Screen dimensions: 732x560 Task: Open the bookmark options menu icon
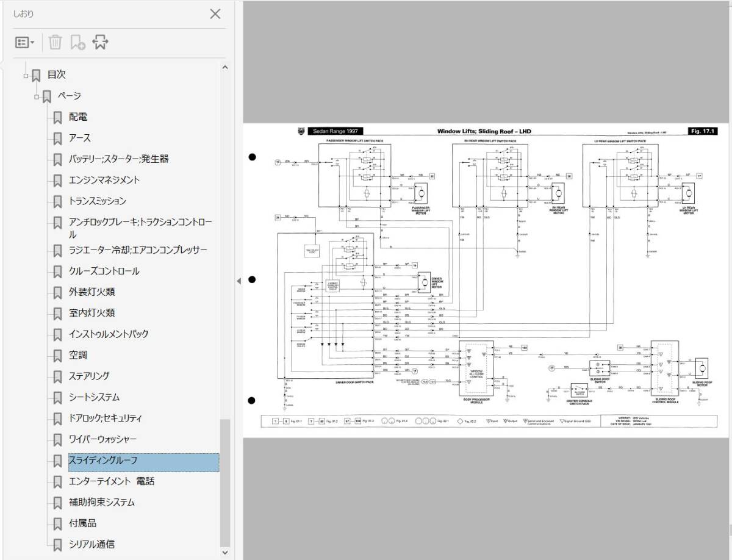click(25, 42)
